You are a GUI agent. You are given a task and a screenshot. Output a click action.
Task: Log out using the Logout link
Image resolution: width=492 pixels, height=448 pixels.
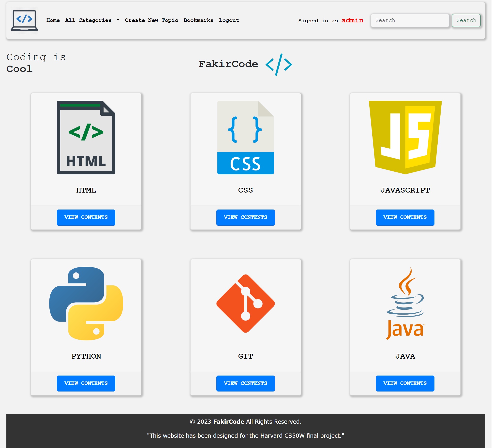229,20
